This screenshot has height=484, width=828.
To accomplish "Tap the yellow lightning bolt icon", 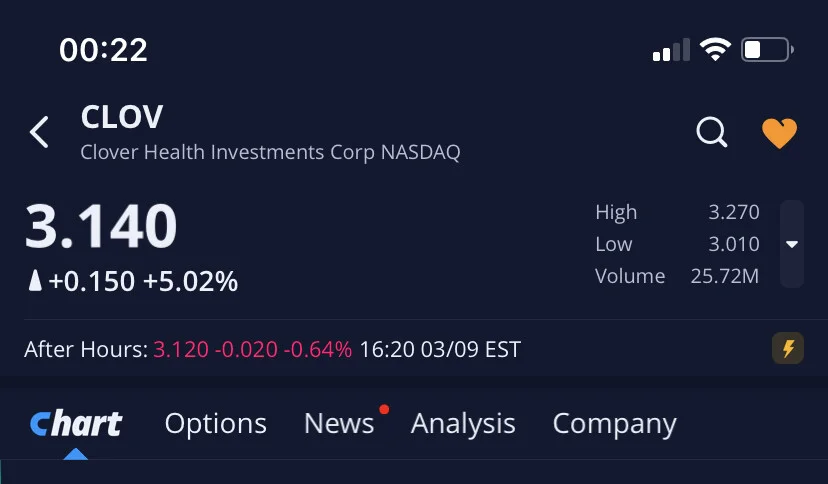I will [x=788, y=348].
